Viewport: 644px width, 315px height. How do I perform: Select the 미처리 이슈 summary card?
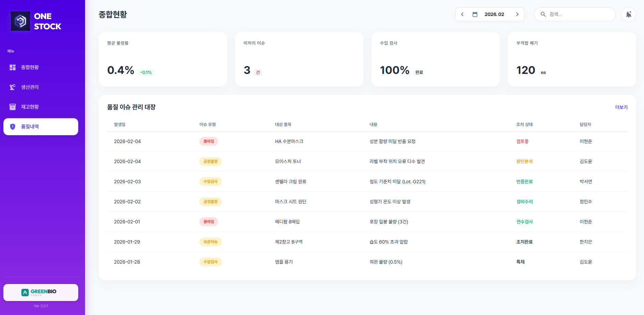point(299,59)
